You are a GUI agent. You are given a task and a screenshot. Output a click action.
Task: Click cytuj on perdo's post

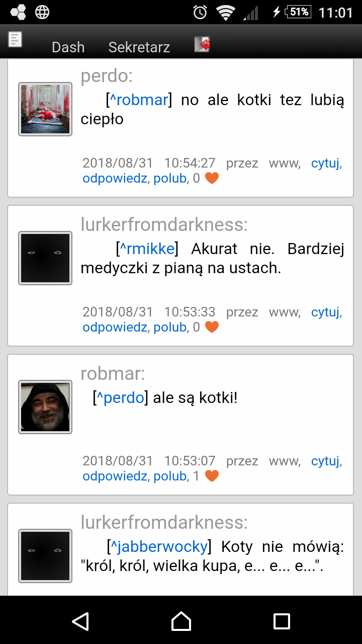click(x=325, y=163)
